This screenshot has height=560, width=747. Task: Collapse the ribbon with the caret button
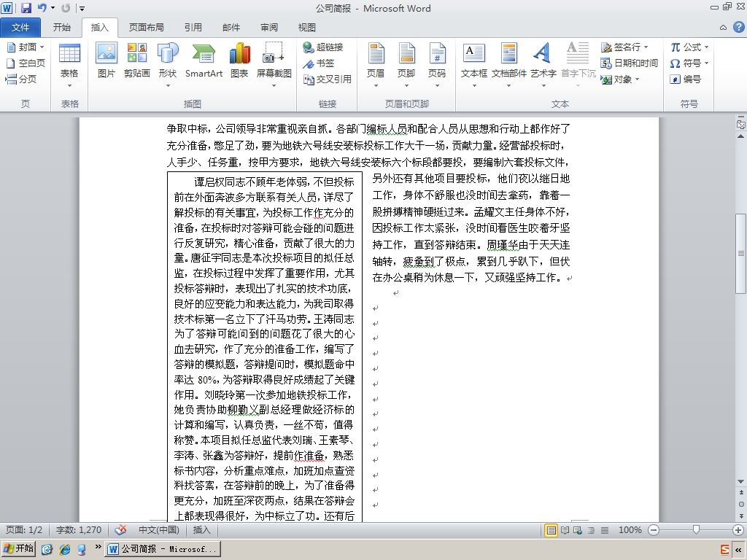click(723, 28)
